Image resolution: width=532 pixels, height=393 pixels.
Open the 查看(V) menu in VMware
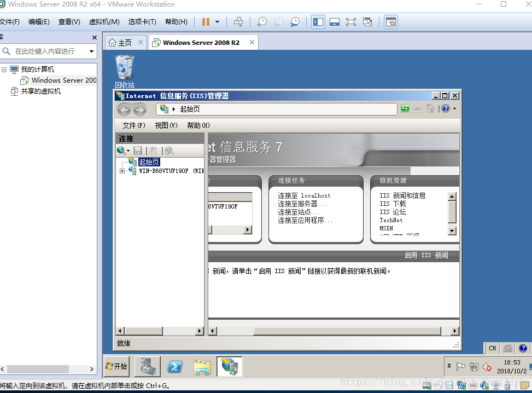[x=69, y=22]
